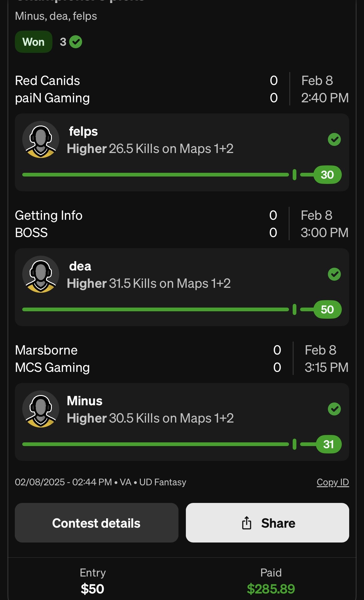Tap the Minus player avatar icon

tap(41, 409)
